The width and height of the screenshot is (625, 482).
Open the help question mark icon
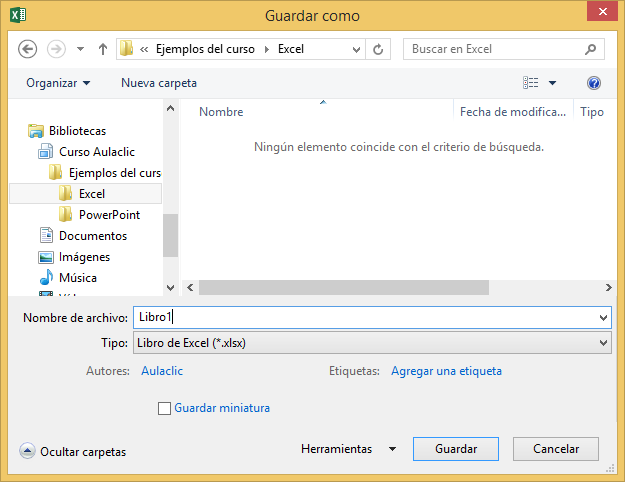coord(594,83)
